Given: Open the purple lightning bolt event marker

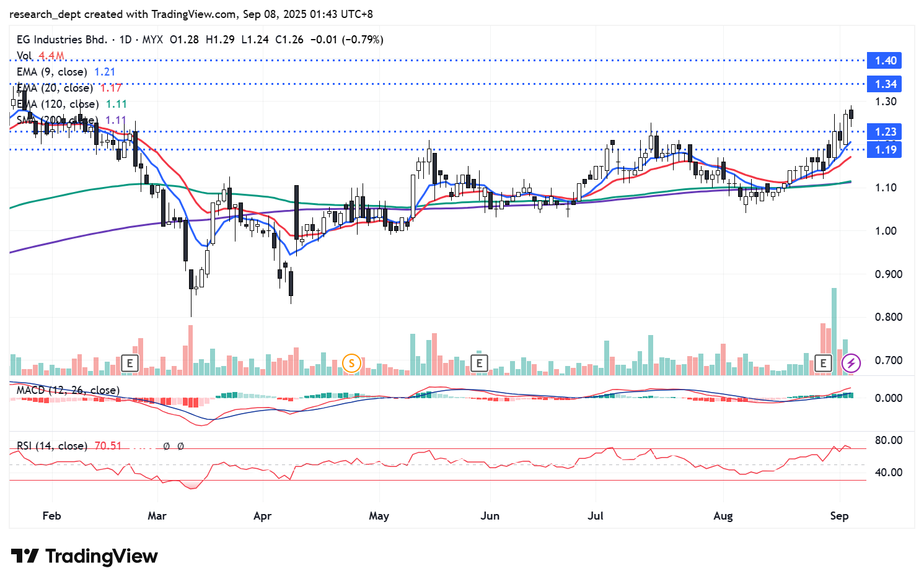Looking at the screenshot, I should [x=851, y=363].
